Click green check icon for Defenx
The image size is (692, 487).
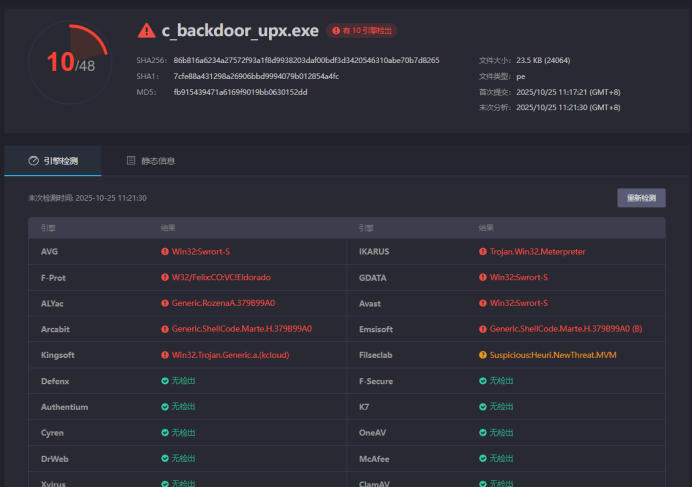tap(165, 381)
